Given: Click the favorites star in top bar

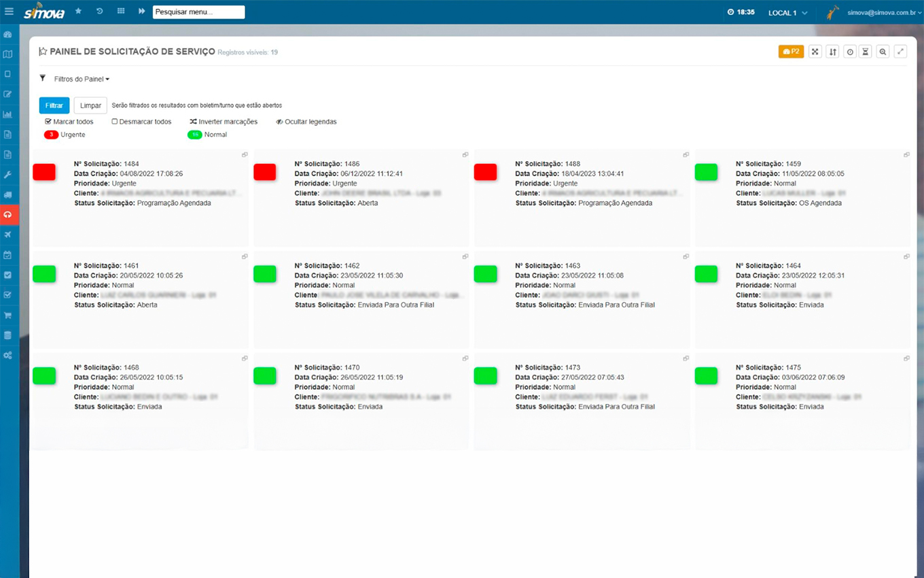Looking at the screenshot, I should [78, 12].
